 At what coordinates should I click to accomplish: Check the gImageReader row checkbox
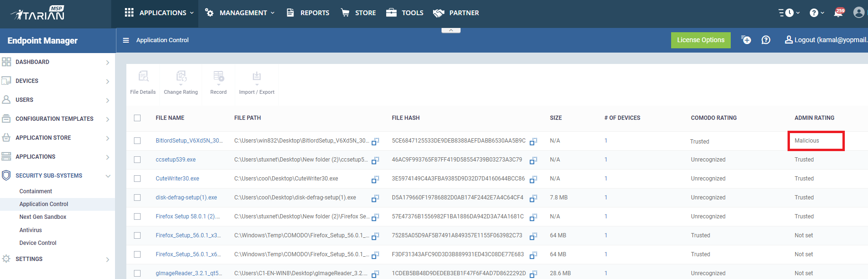137,273
